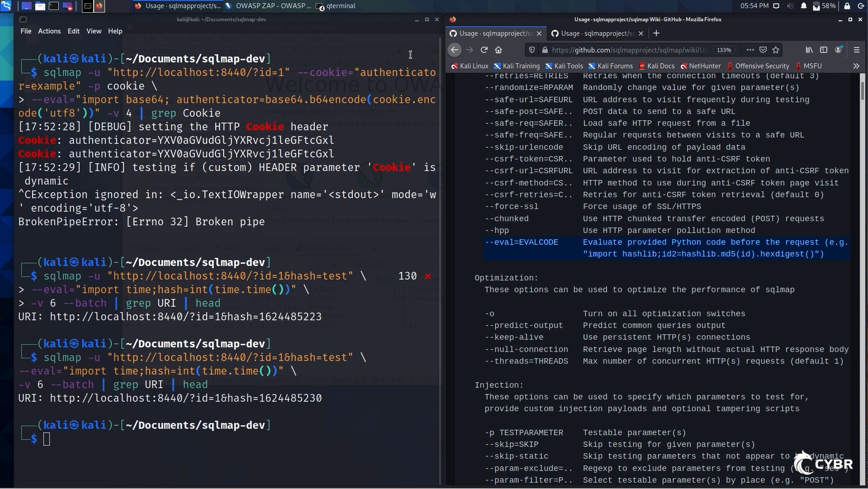
Task: Open terminal Edit menu
Action: pos(73,31)
